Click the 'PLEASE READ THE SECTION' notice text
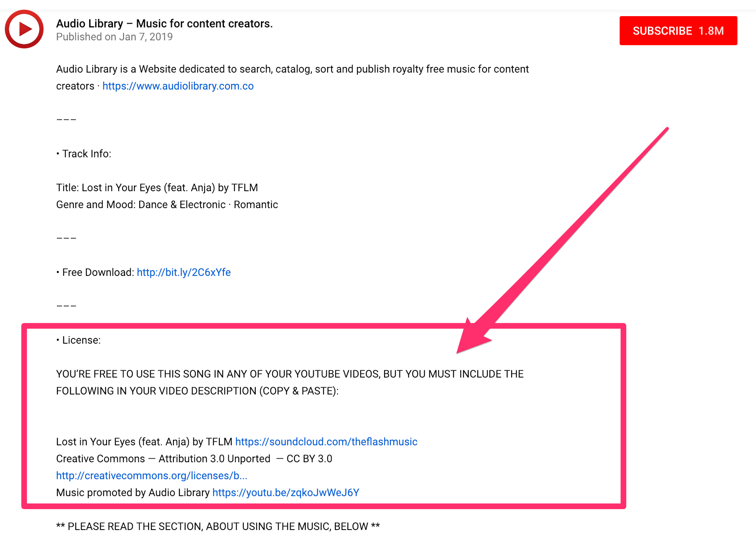Viewport: 756px width, 551px height. pos(218,526)
